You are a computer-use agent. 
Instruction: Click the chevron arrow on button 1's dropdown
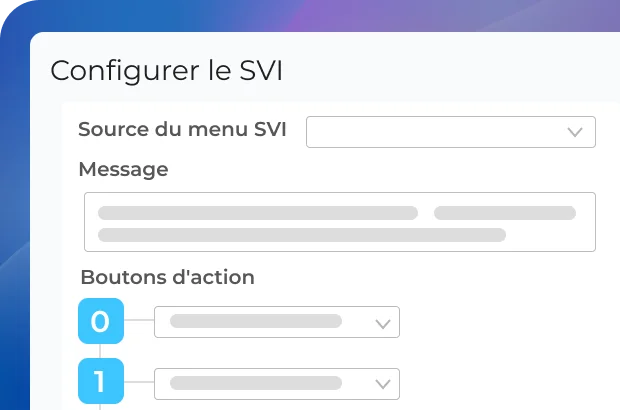point(382,384)
